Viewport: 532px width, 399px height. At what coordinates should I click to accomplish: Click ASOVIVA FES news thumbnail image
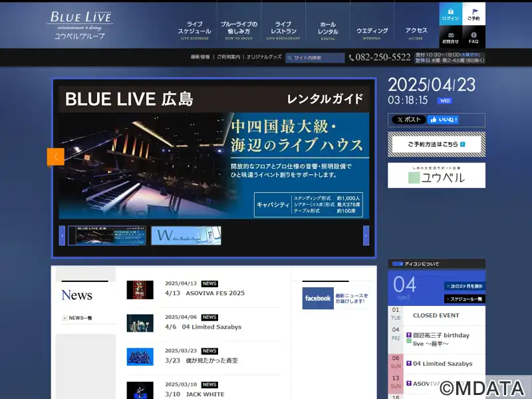[x=140, y=290]
